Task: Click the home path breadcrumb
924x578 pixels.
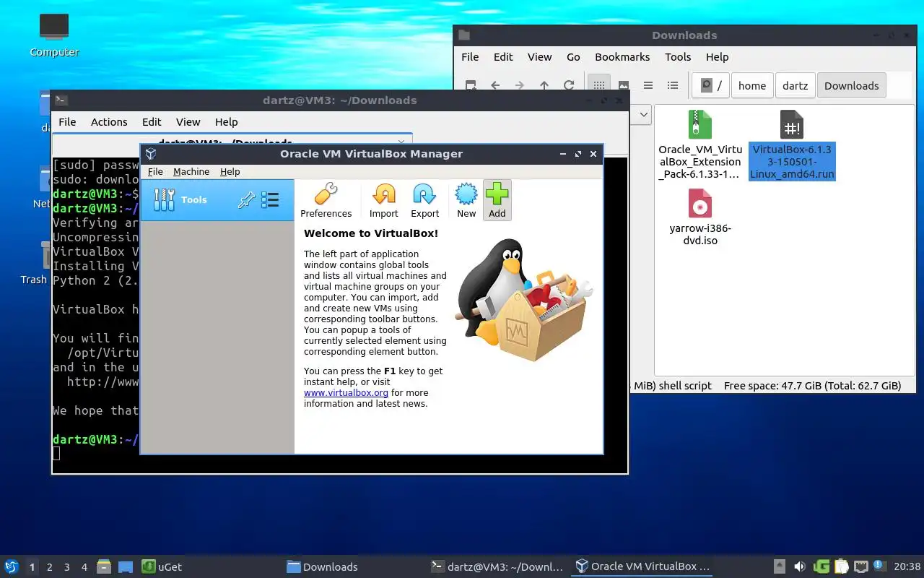Action: (x=752, y=85)
